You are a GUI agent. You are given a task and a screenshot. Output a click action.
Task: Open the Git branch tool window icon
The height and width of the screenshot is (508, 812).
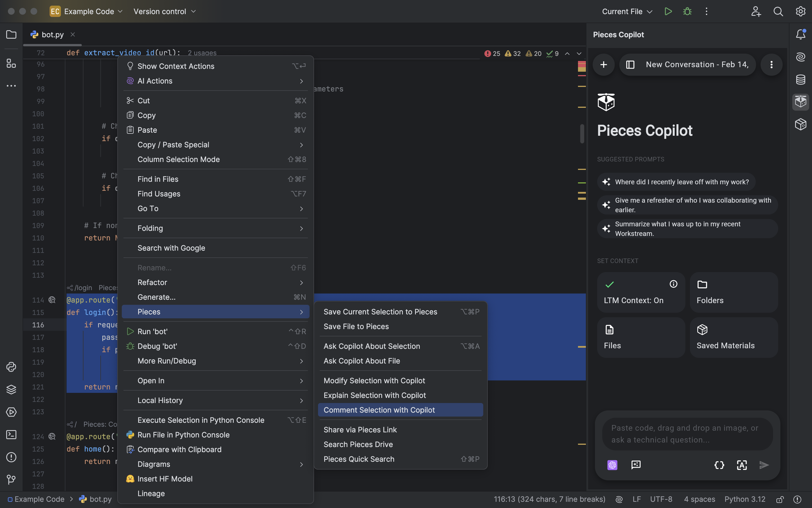(x=11, y=479)
